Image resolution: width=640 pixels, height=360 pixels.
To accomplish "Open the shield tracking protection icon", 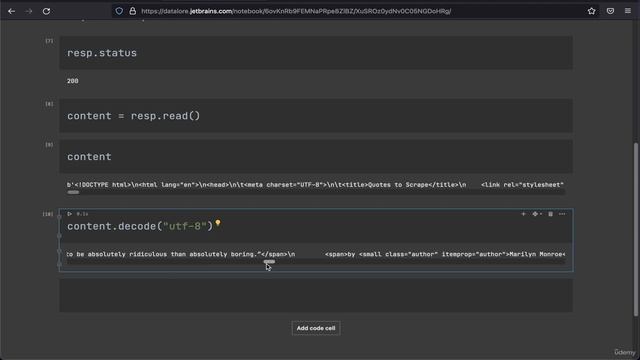I will tap(119, 11).
